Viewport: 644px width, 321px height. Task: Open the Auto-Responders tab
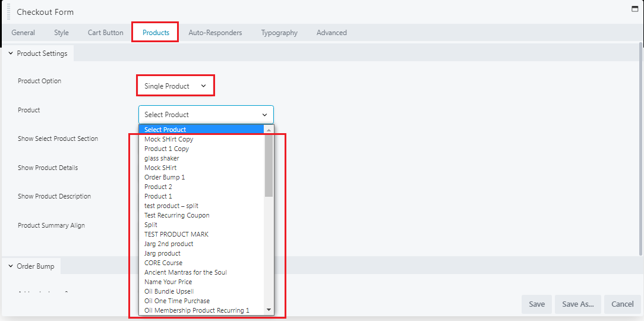coord(215,33)
